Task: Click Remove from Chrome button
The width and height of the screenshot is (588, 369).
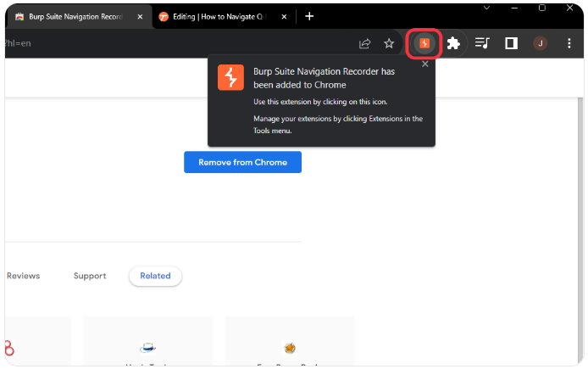Action: (x=242, y=162)
